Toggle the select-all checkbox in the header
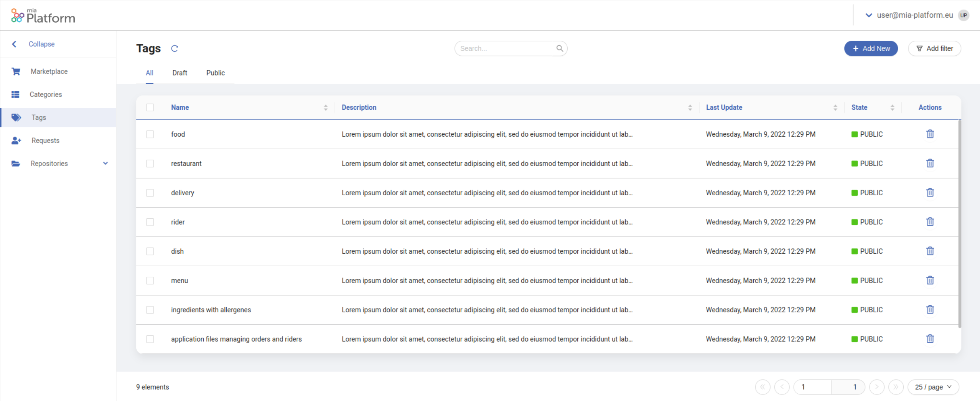This screenshot has height=401, width=980. pyautogui.click(x=150, y=107)
